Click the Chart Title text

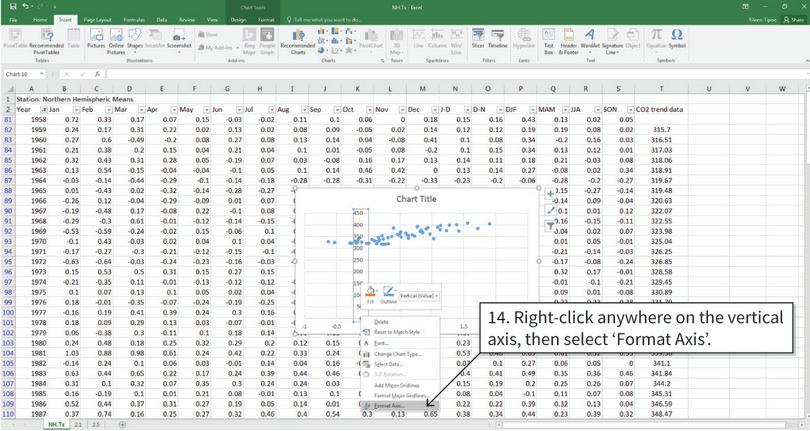416,199
